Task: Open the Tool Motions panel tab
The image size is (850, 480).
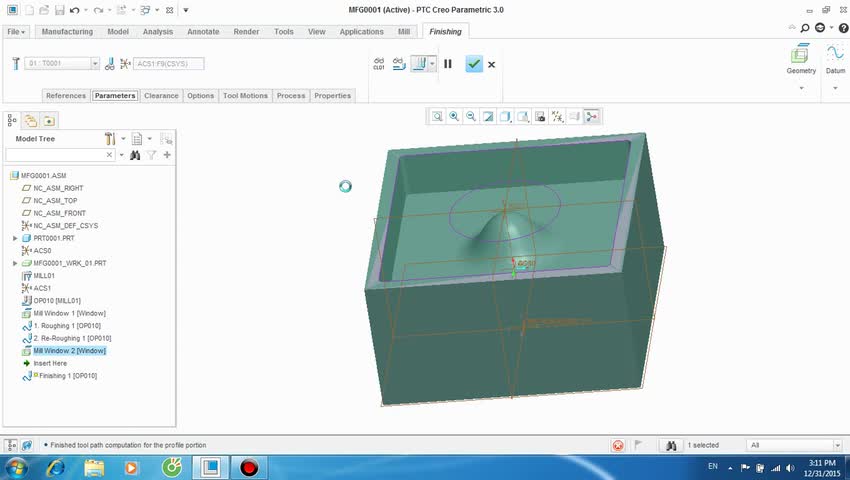Action: [x=246, y=95]
